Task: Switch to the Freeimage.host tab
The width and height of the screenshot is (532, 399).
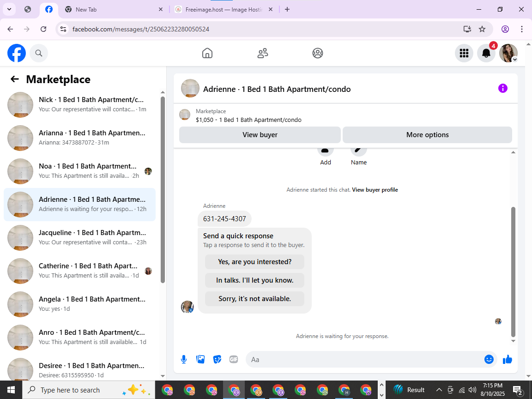Action: coord(224,10)
